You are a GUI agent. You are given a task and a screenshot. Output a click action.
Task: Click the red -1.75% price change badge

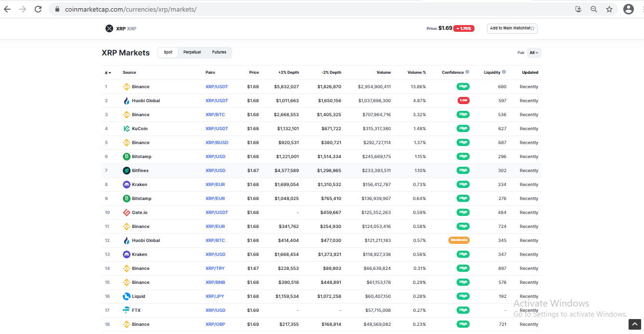tap(464, 28)
